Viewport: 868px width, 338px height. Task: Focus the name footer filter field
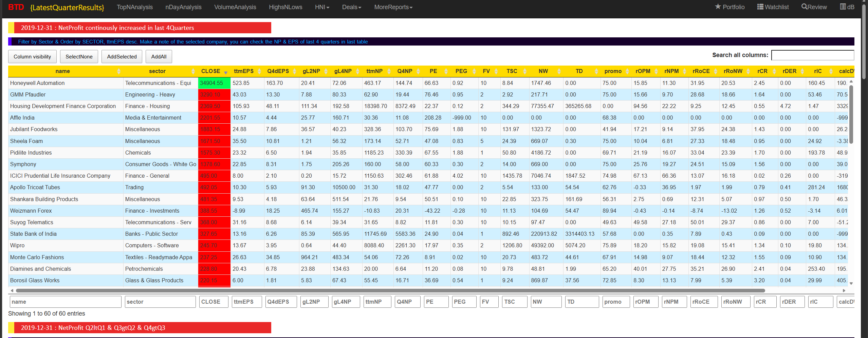click(66, 302)
